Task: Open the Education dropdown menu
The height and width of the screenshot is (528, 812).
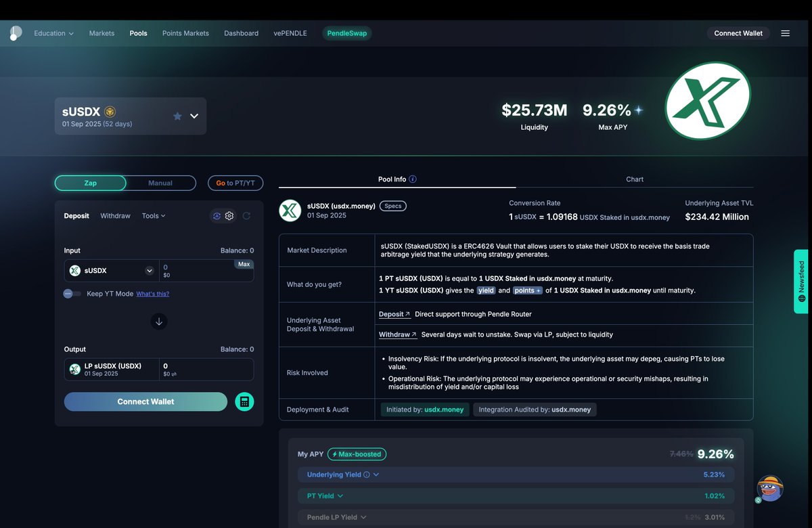Action: [x=53, y=33]
